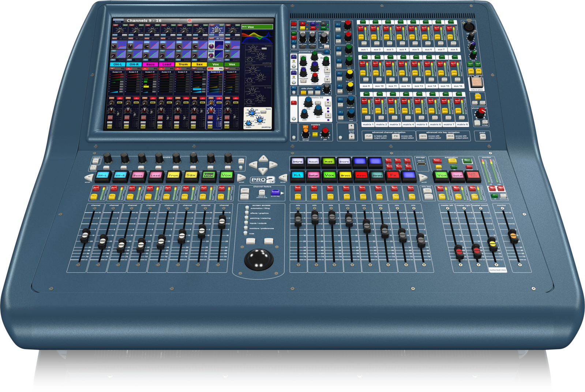Mute the OH-L channel strip

pyautogui.click(x=96, y=188)
